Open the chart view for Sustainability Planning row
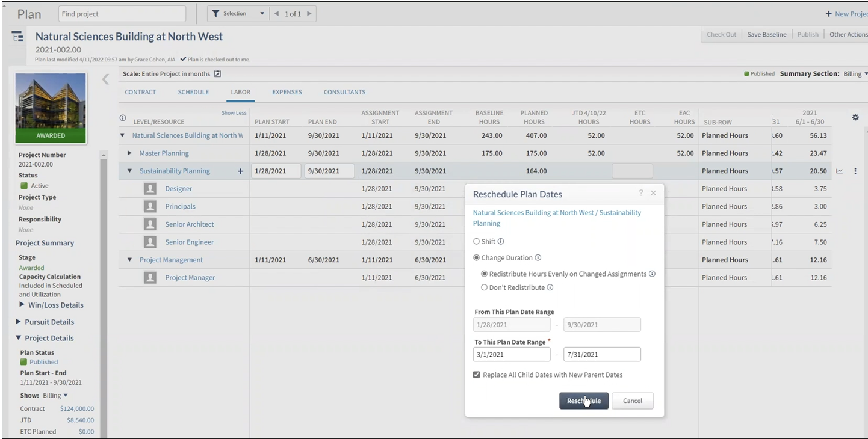868x439 pixels. 840,171
